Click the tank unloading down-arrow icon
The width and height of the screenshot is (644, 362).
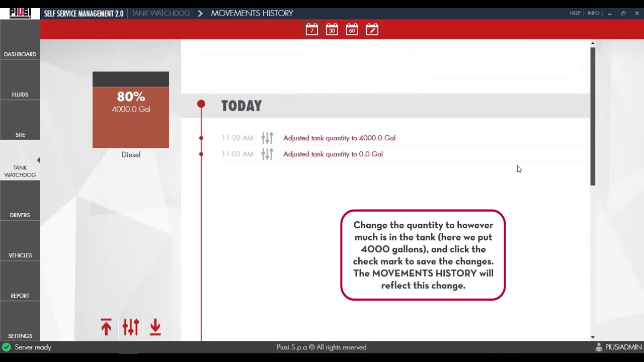click(x=155, y=327)
